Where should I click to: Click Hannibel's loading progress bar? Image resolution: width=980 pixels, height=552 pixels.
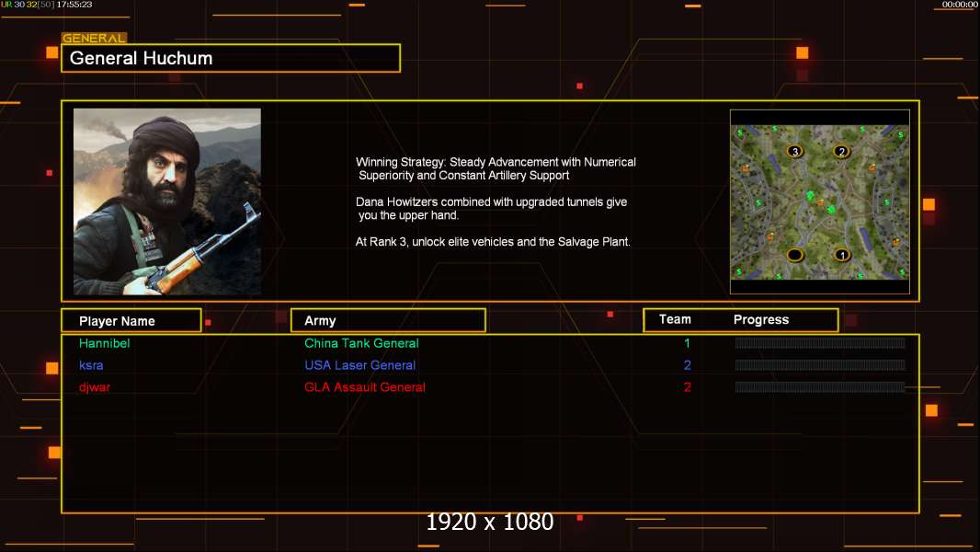point(820,342)
